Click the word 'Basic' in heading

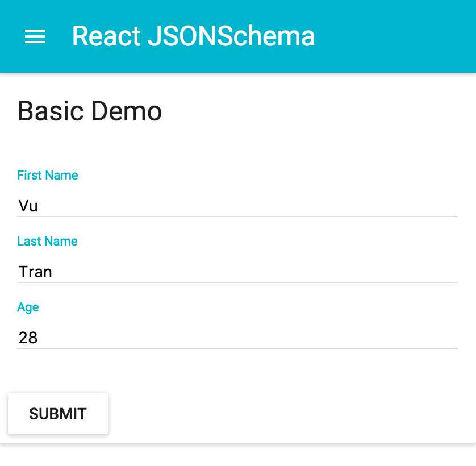tap(51, 111)
